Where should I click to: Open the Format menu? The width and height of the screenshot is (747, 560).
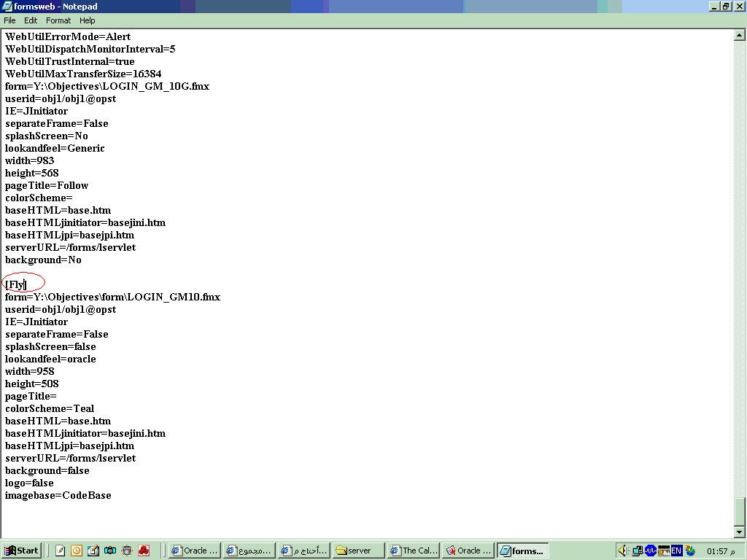tap(58, 20)
